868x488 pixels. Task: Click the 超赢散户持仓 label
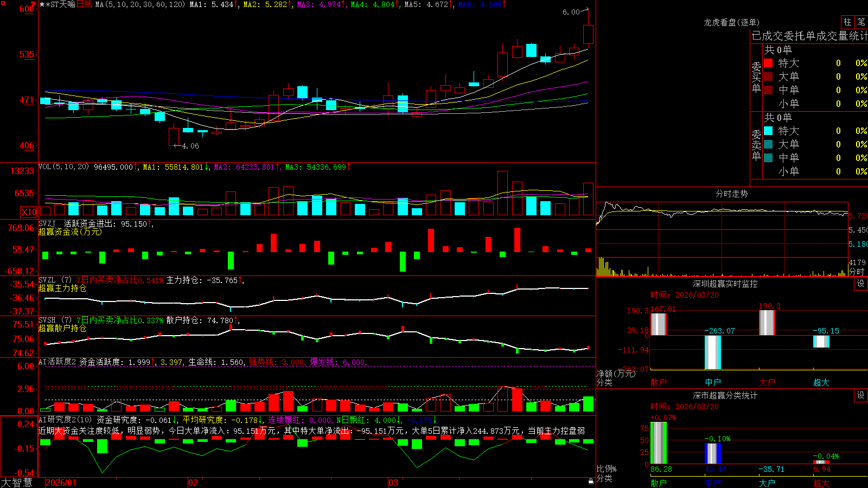62,328
